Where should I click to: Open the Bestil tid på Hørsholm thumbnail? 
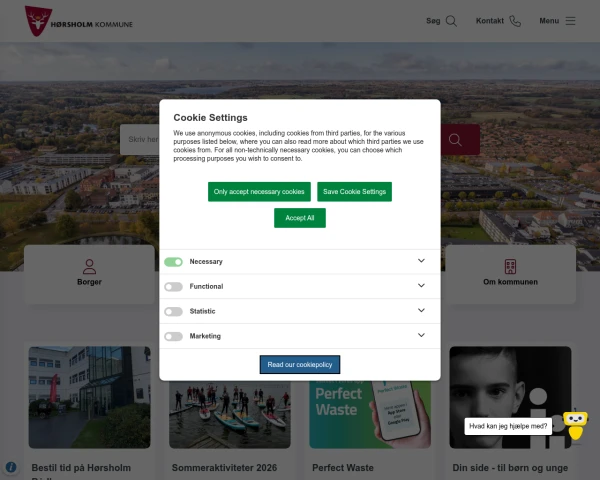pyautogui.click(x=90, y=397)
